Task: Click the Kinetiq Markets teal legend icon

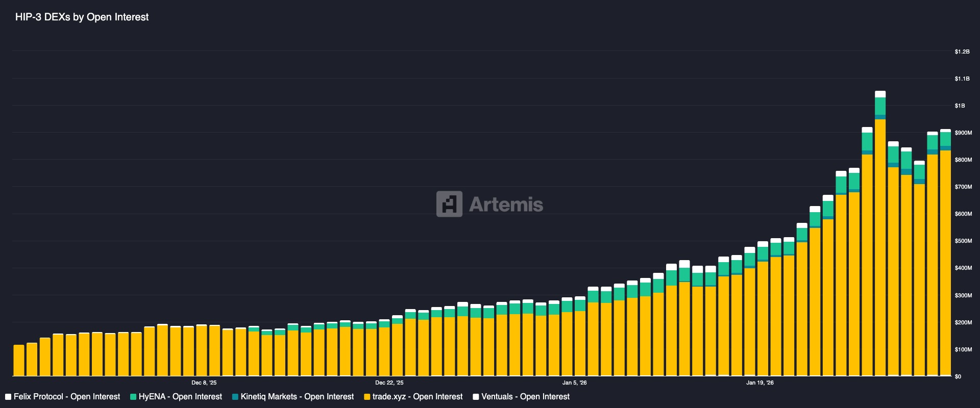Action: (x=235, y=397)
